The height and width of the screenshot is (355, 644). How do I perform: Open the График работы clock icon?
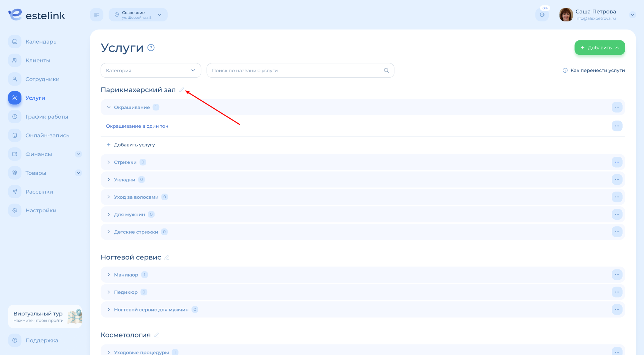coord(15,117)
